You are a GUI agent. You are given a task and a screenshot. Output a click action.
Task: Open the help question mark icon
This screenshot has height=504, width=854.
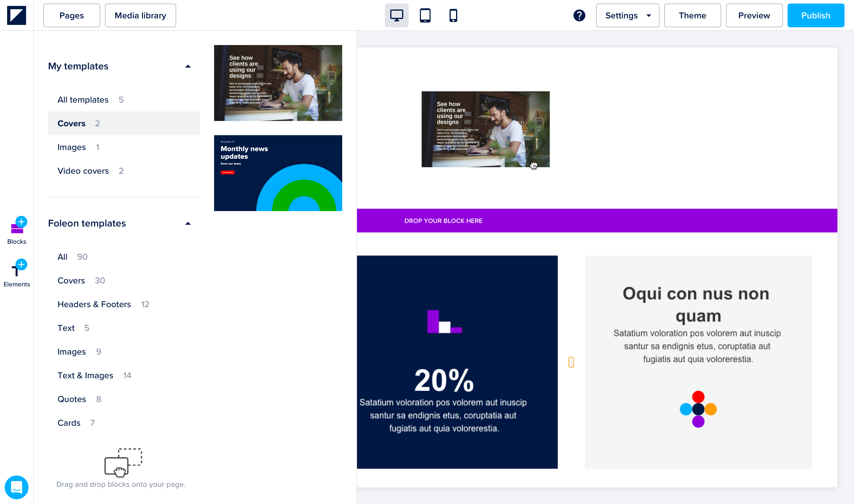coord(579,15)
